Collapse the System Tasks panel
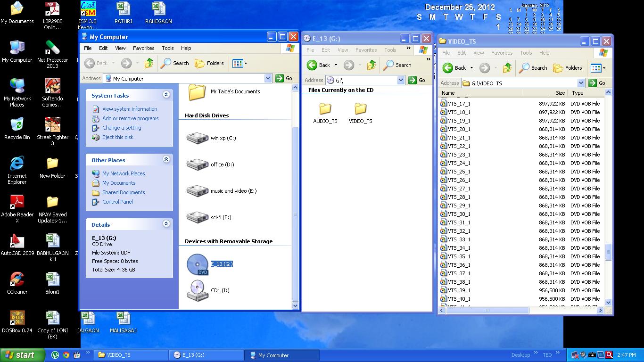 coord(166,95)
